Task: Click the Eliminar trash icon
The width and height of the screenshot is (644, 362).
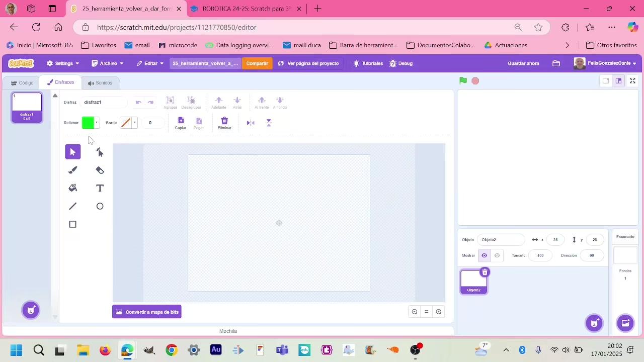Action: click(x=224, y=121)
